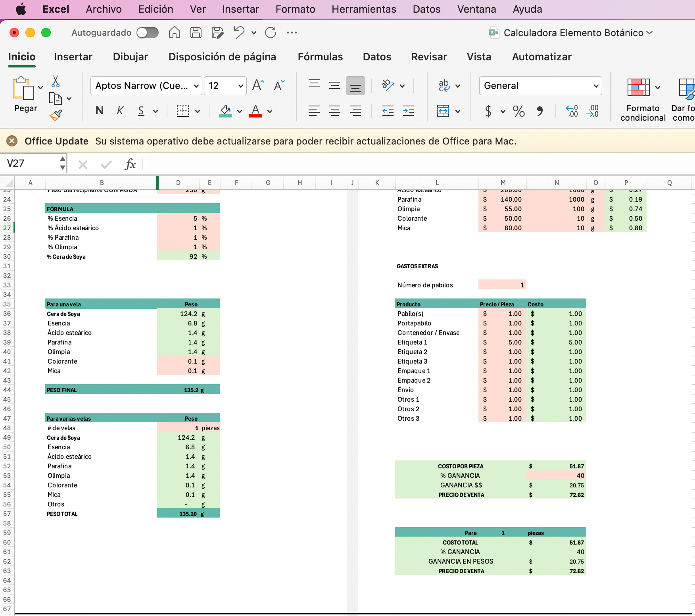This screenshot has width=695, height=616.
Task: Toggle italic formatting K button
Action: click(120, 111)
